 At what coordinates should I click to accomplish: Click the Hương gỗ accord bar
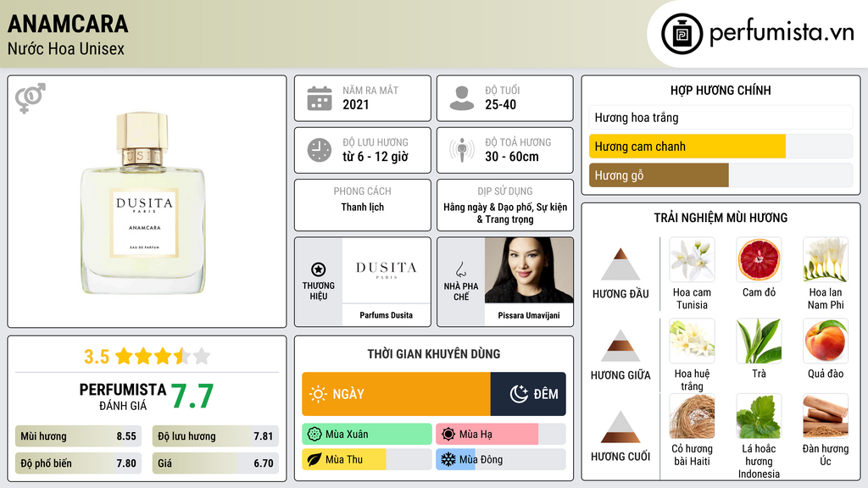[659, 175]
